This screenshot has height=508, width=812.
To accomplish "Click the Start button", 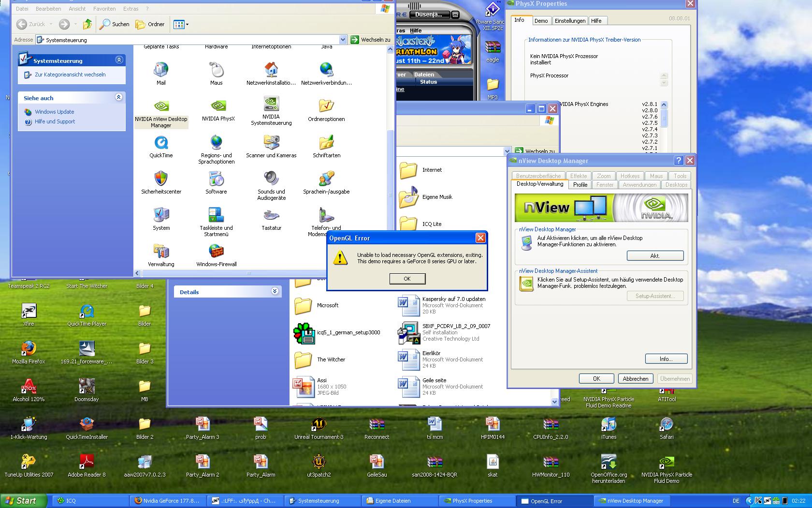I will coord(24,501).
